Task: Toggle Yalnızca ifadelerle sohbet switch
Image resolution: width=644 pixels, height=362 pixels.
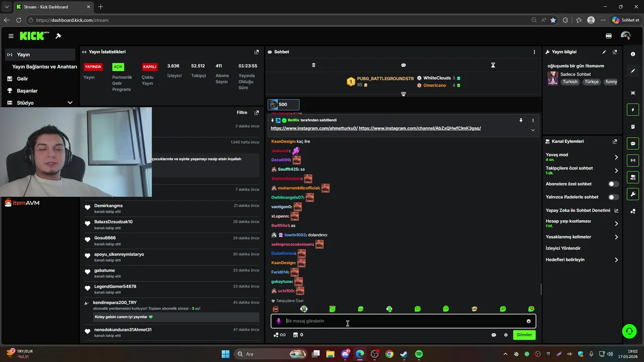Action: (x=613, y=197)
